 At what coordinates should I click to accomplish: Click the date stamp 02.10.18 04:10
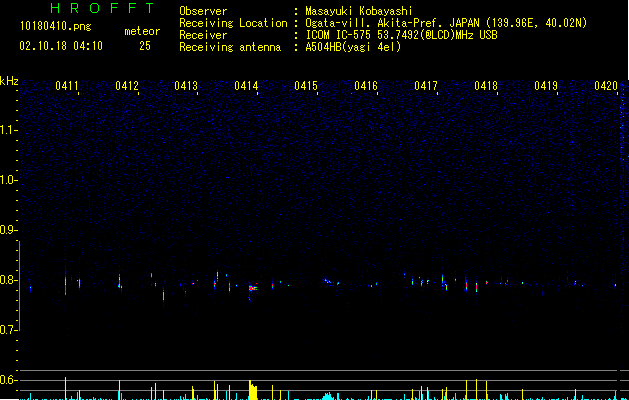[x=61, y=46]
